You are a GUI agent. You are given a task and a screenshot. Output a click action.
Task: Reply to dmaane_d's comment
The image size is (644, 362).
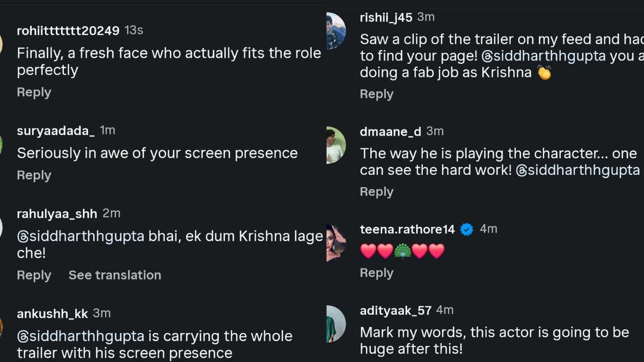376,191
